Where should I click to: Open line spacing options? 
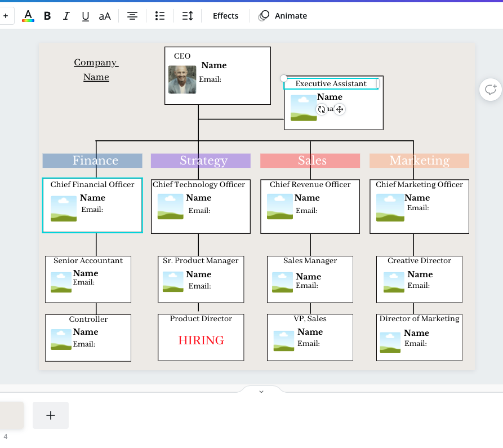[188, 16]
